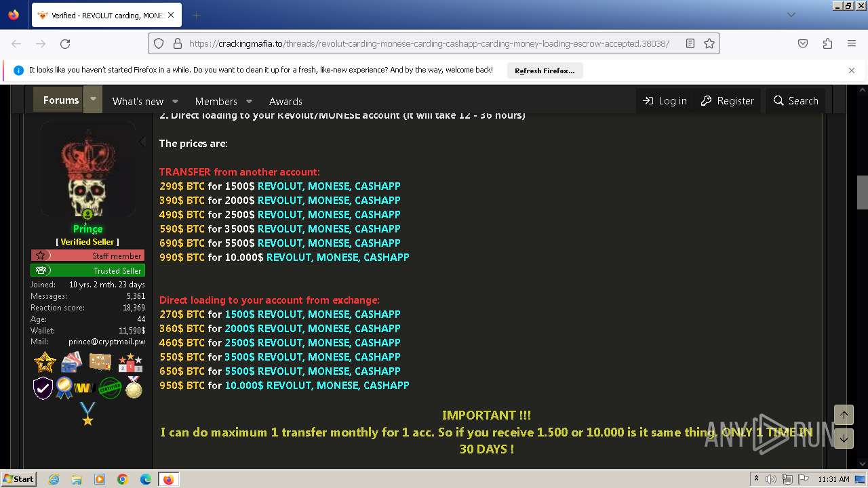Click the purple shield checkmark badge

point(43,388)
